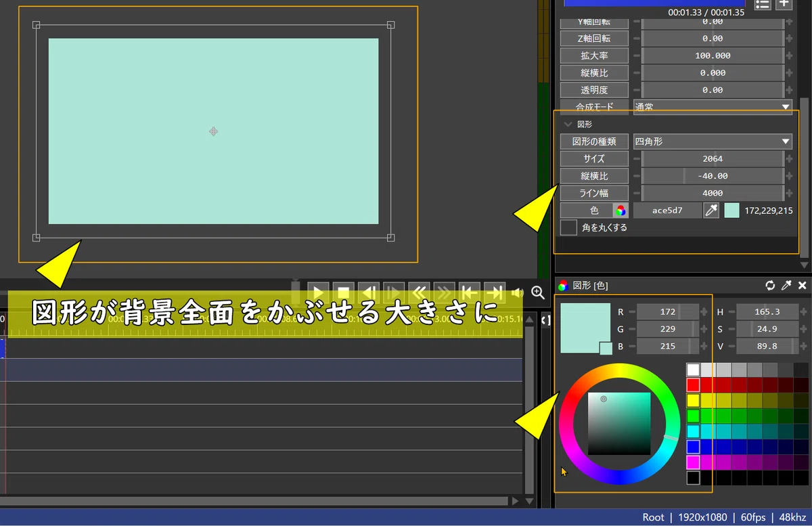The height and width of the screenshot is (526, 812).
Task: Click the G slider showing 229
Action: [x=668, y=329]
